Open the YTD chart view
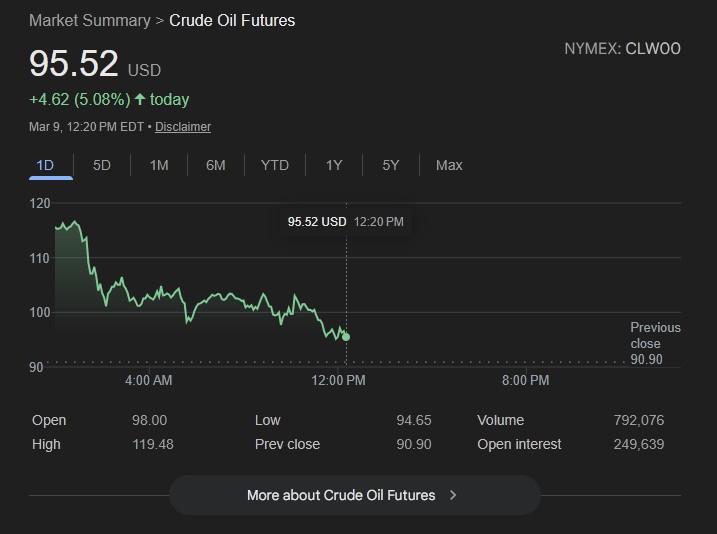The width and height of the screenshot is (717, 534). 275,165
